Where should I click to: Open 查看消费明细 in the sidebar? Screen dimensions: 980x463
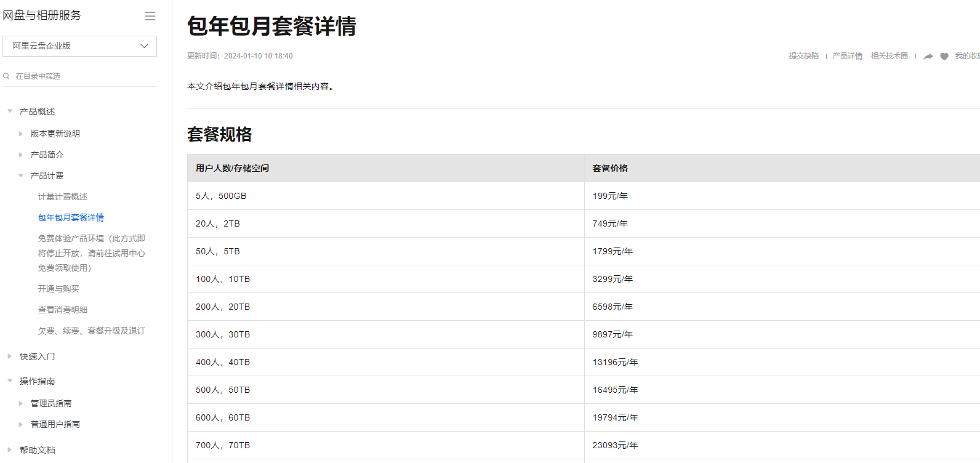tap(63, 310)
